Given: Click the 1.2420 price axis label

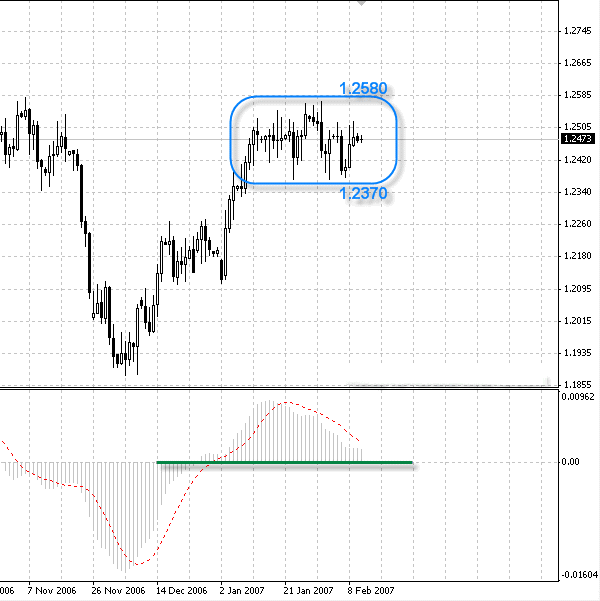Looking at the screenshot, I should coord(578,159).
